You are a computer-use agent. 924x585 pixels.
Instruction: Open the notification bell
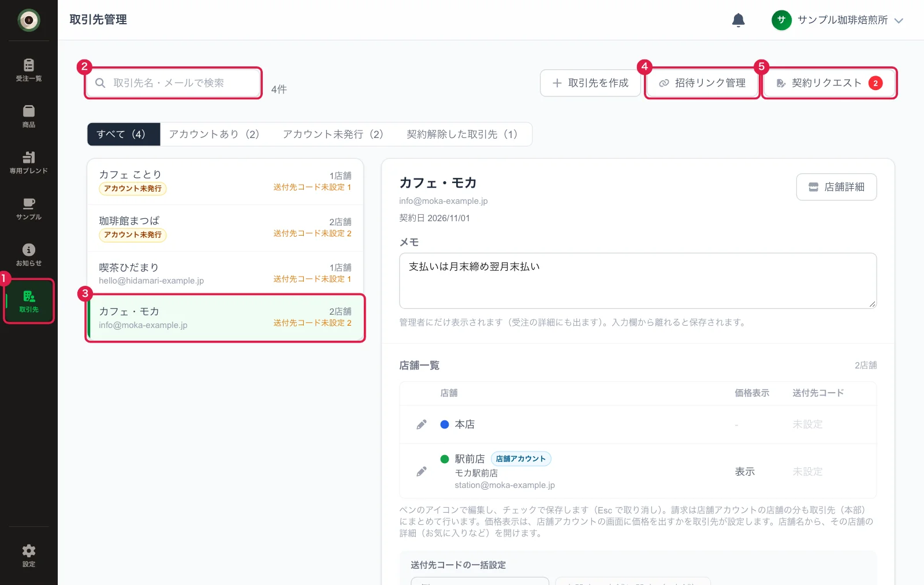coord(738,20)
